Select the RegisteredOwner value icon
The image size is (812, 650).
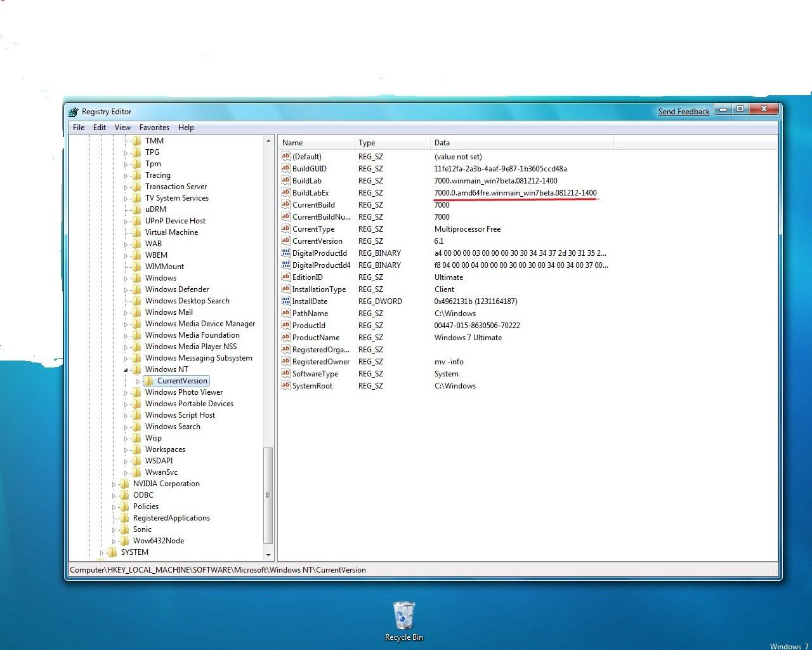point(285,361)
